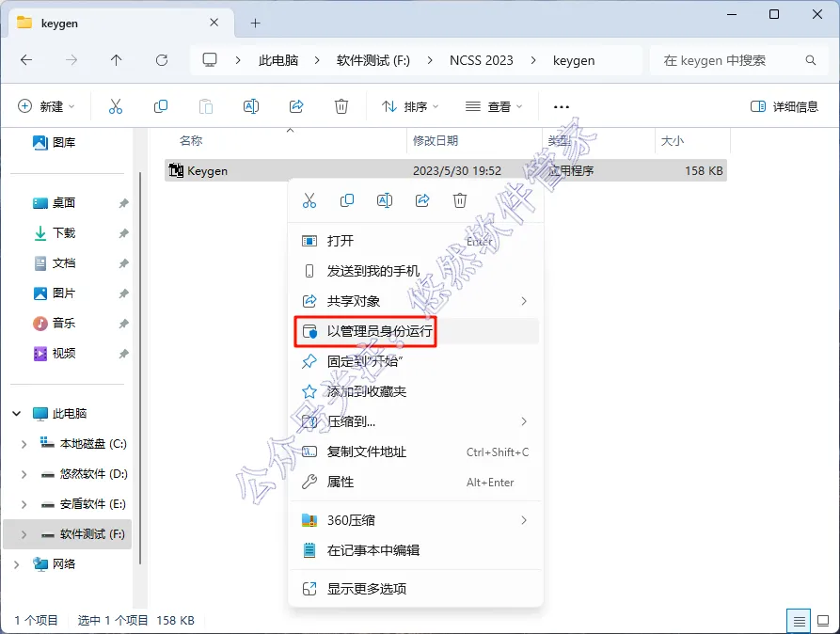Choose 打开 from context menu
840x634 pixels.
[416, 241]
